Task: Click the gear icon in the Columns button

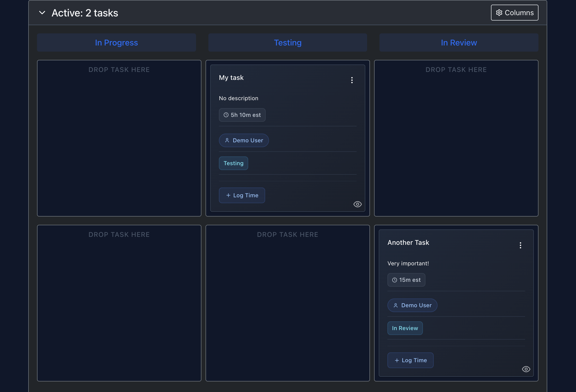Action: point(499,12)
